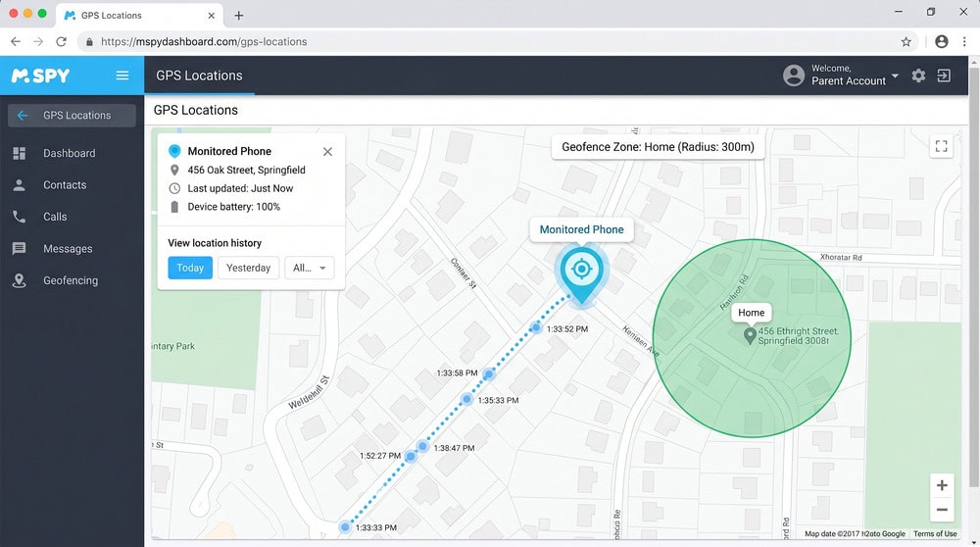Click the Parent Account avatar
The height and width of the screenshot is (547, 980).
click(x=794, y=75)
